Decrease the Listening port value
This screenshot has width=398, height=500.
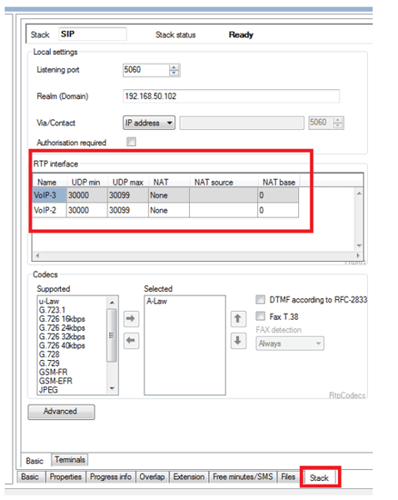tap(174, 73)
